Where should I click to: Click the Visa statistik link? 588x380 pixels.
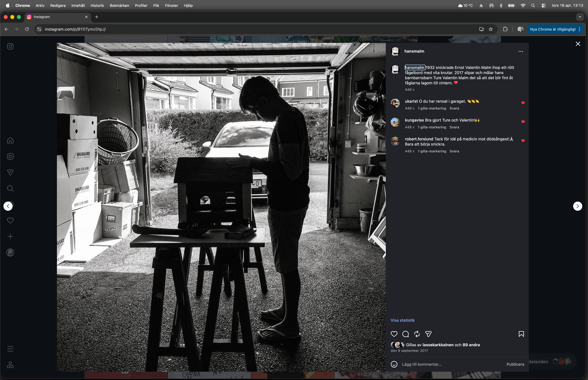coord(402,320)
